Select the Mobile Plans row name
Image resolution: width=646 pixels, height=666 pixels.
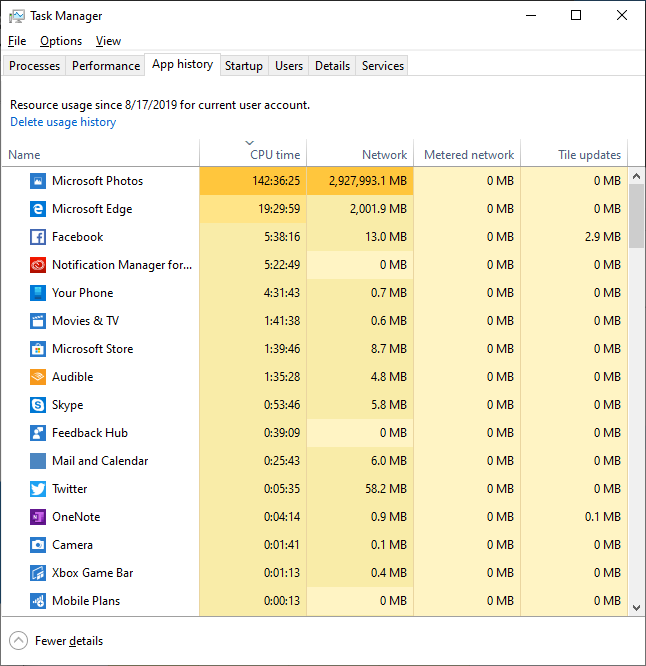86,601
